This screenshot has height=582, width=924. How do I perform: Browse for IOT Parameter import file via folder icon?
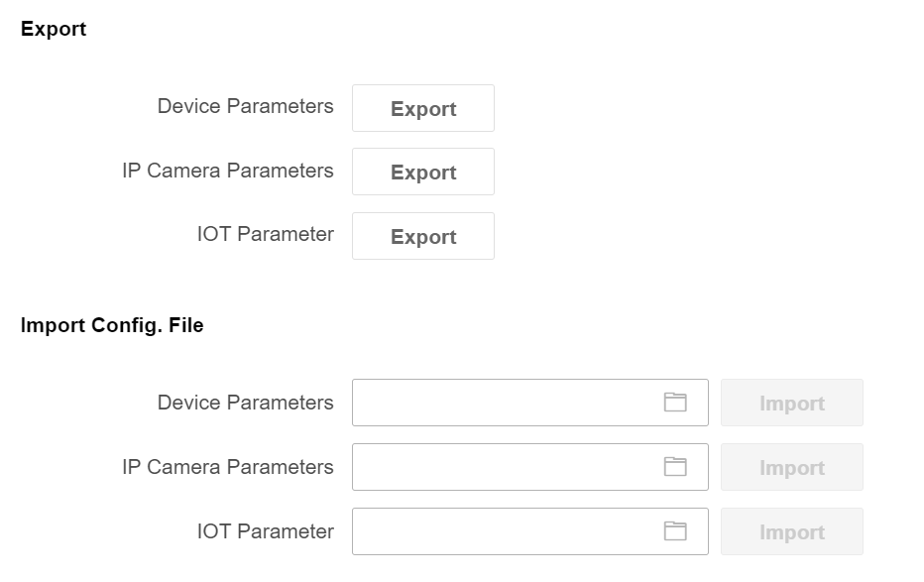click(675, 531)
